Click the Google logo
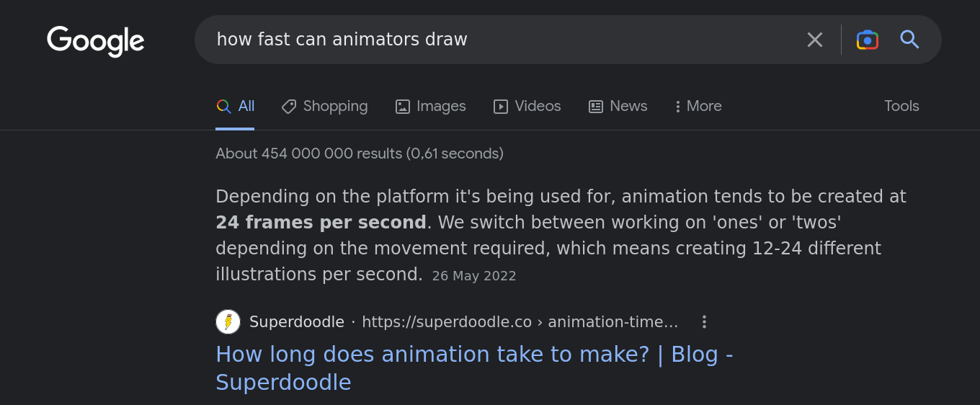 point(96,41)
